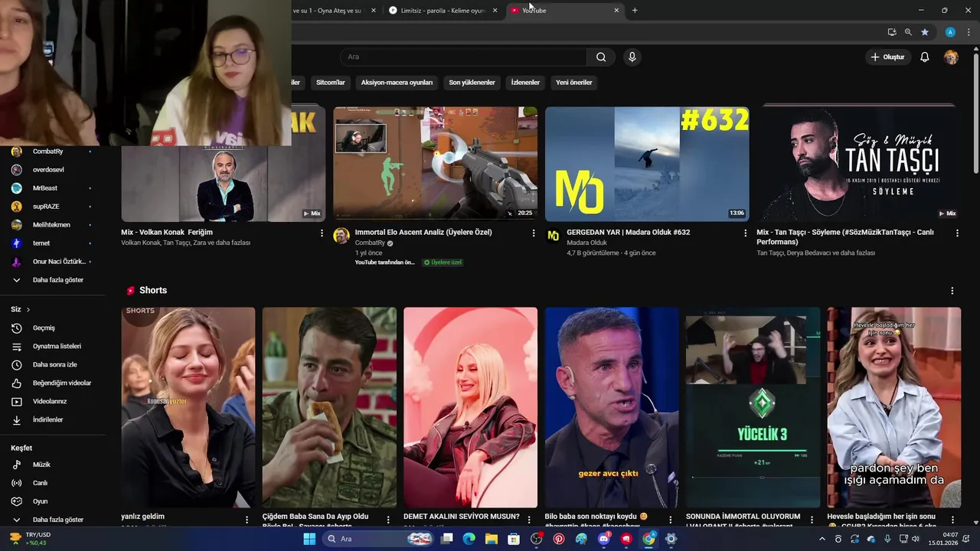The width and height of the screenshot is (980, 551).
Task: Open Müzik under Keşfet
Action: click(x=52, y=465)
